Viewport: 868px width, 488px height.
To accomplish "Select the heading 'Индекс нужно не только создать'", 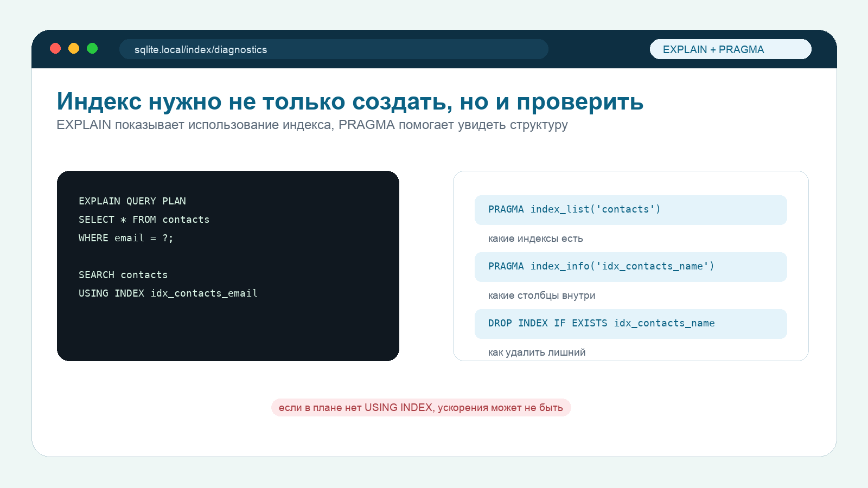I will click(350, 101).
